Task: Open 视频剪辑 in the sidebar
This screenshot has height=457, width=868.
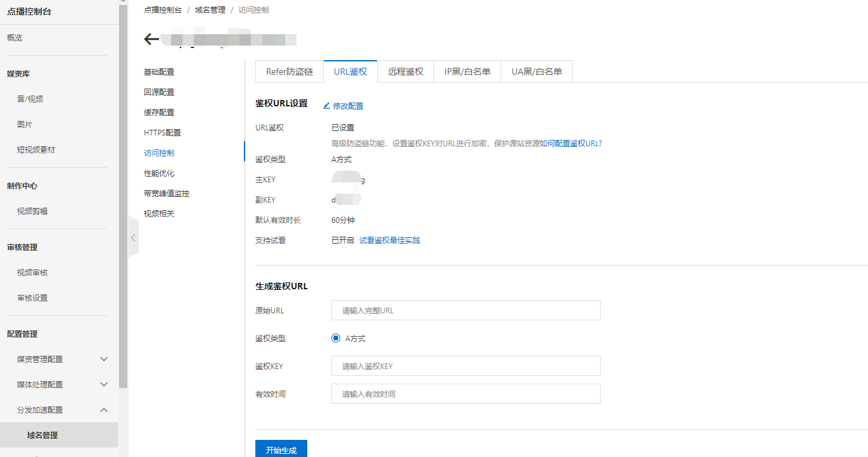Action: pyautogui.click(x=32, y=211)
